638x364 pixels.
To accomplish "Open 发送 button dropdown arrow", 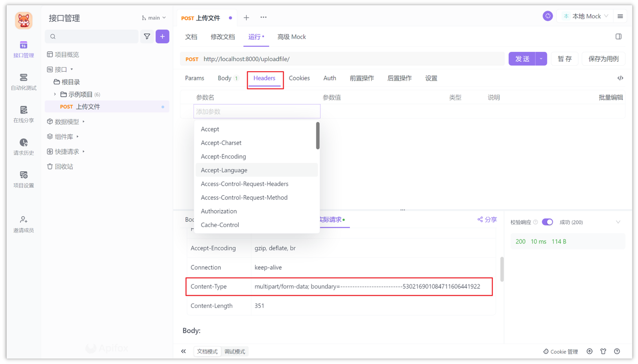I will (x=541, y=59).
